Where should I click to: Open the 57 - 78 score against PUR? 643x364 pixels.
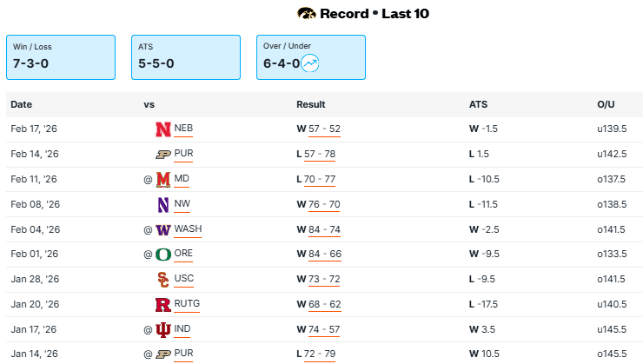click(320, 155)
